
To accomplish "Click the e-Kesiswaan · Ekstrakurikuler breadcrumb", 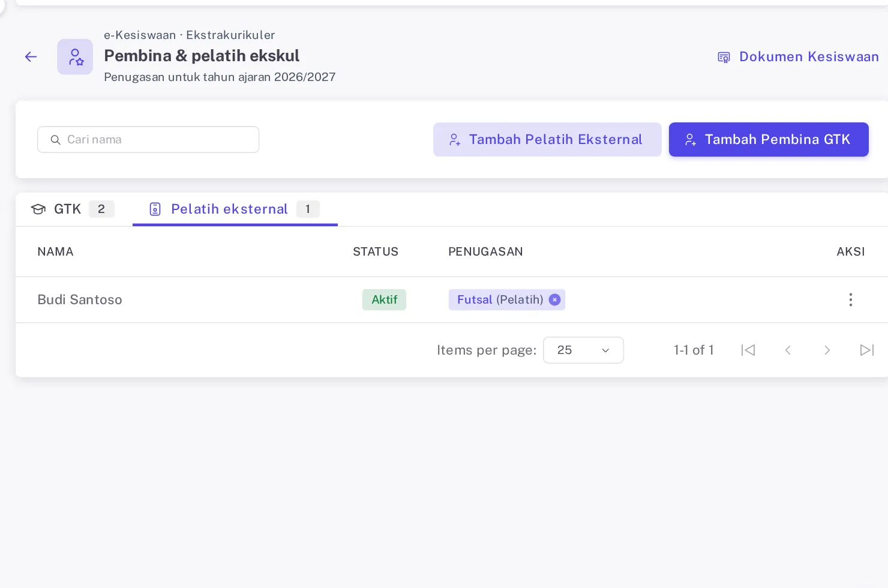I will click(x=190, y=35).
